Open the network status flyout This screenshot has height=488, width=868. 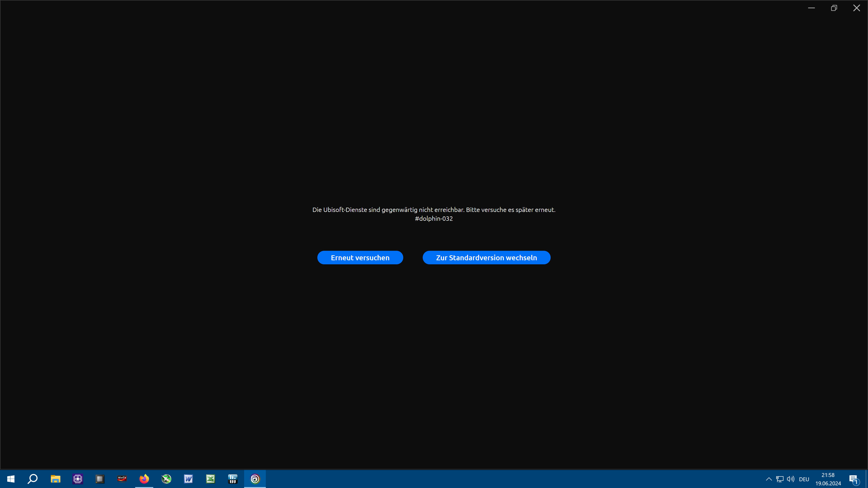(780, 479)
